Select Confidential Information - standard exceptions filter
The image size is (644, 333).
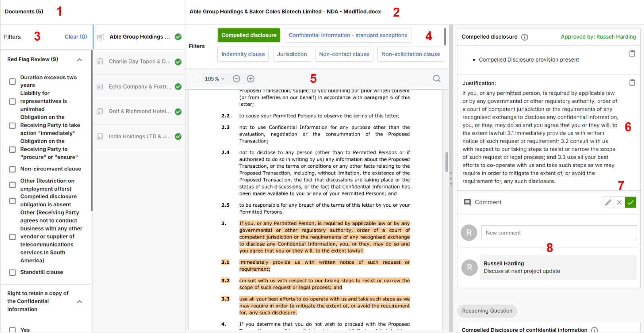click(x=348, y=35)
